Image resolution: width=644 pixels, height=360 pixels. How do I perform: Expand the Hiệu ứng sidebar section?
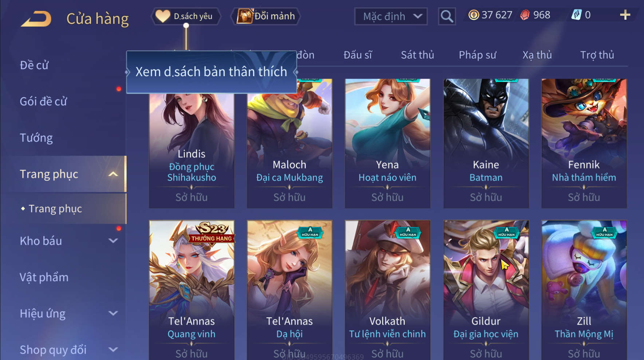tap(113, 313)
